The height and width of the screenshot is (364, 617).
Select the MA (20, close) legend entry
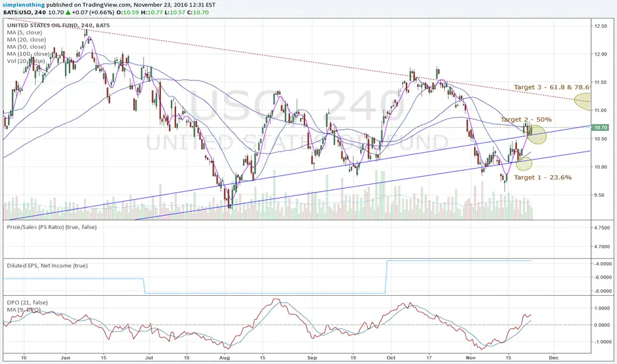[26, 39]
